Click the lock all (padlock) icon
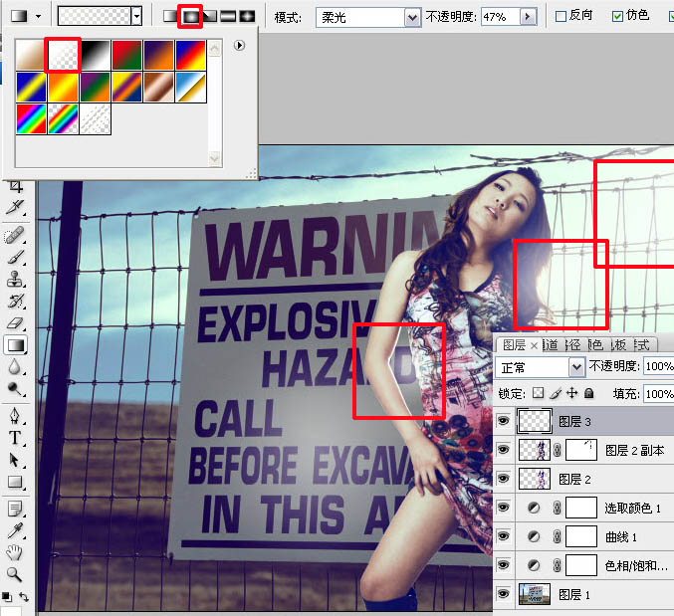 tap(589, 394)
